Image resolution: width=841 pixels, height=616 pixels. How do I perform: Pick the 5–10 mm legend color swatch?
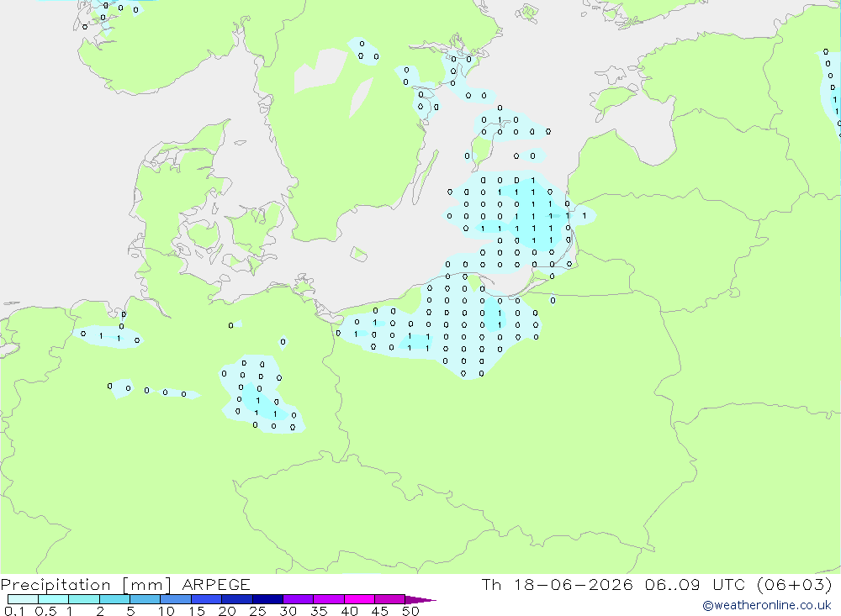(x=145, y=599)
